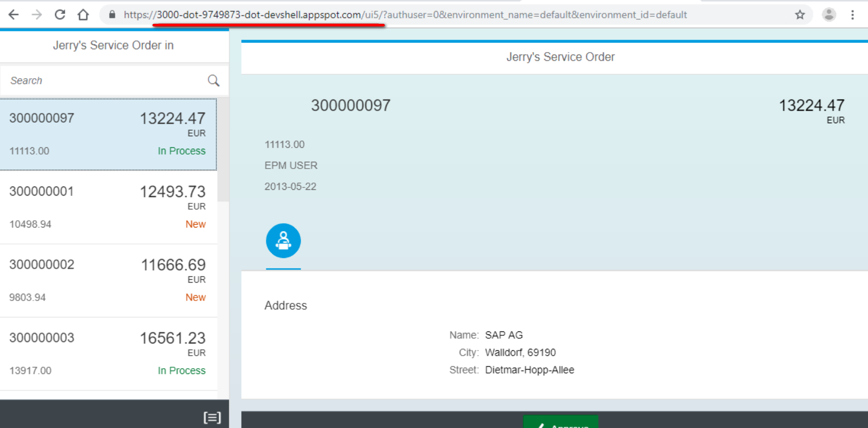Click the name value 'SAP AG'
Image resolution: width=868 pixels, height=428 pixels.
coord(504,335)
